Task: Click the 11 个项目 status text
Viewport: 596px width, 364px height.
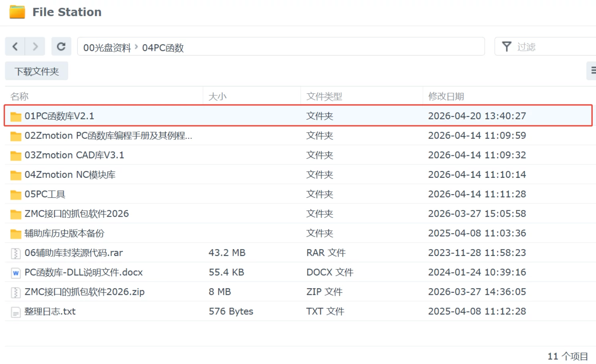Action: (568, 356)
